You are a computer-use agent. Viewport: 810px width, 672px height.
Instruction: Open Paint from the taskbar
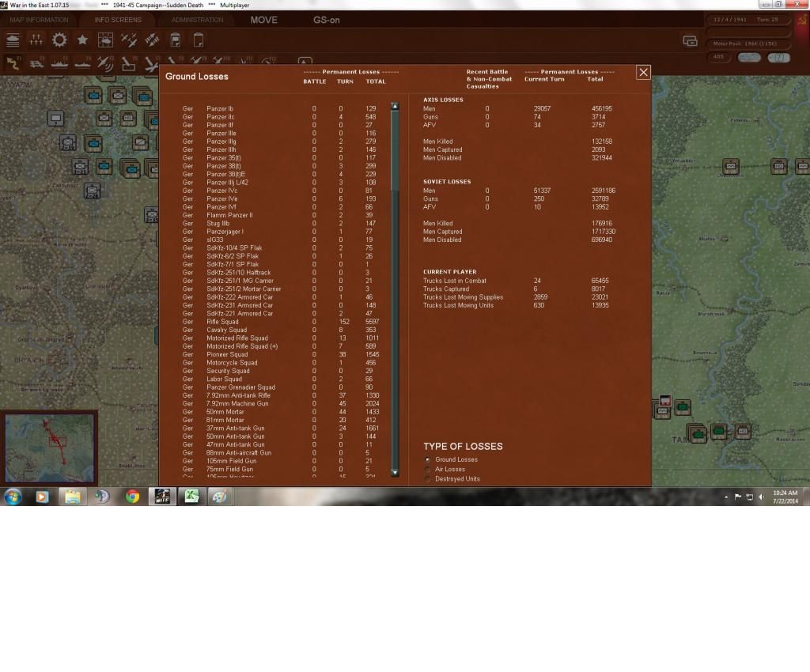click(220, 496)
